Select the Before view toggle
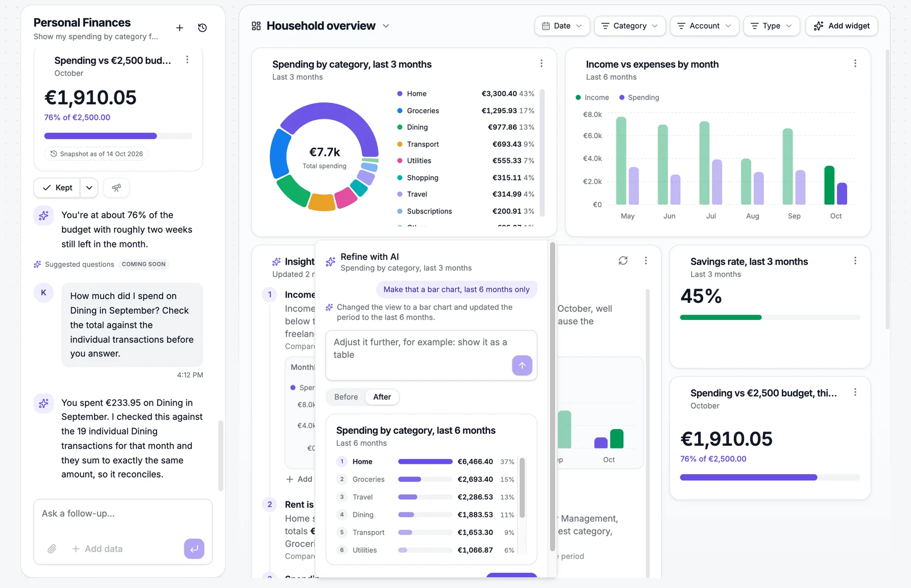 tap(346, 397)
